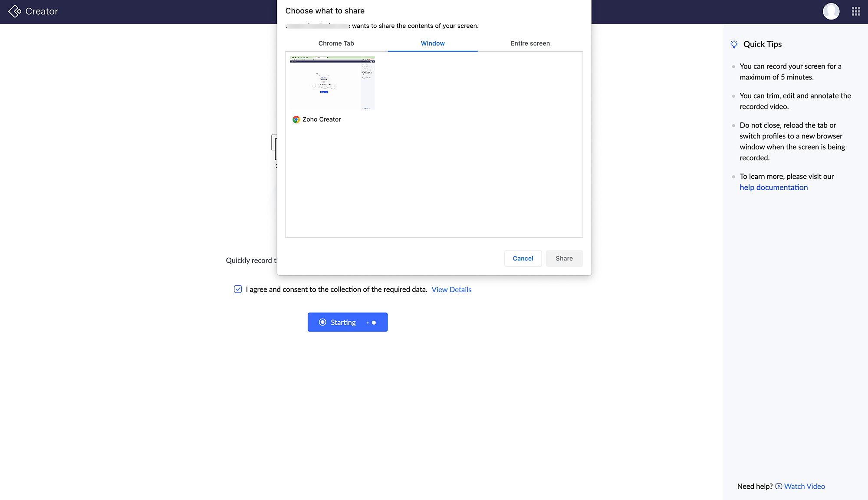
Task: Click the loading dots on Starting button
Action: 372,322
